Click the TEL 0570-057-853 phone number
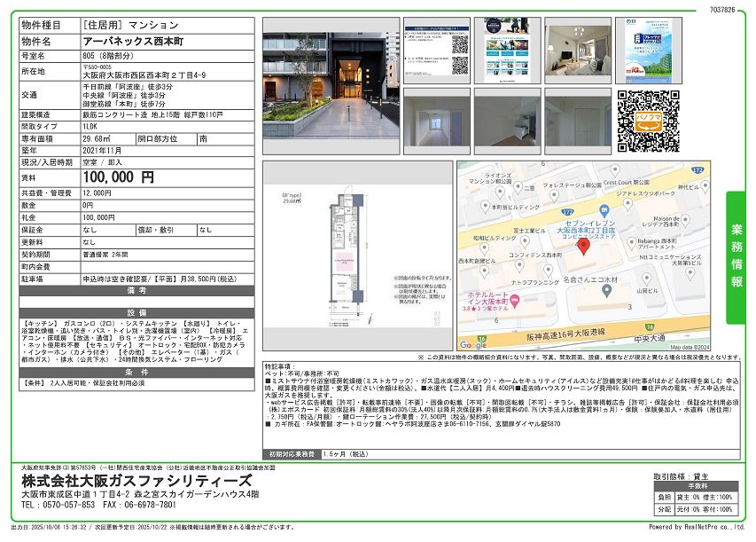756x542 pixels. tap(58, 505)
